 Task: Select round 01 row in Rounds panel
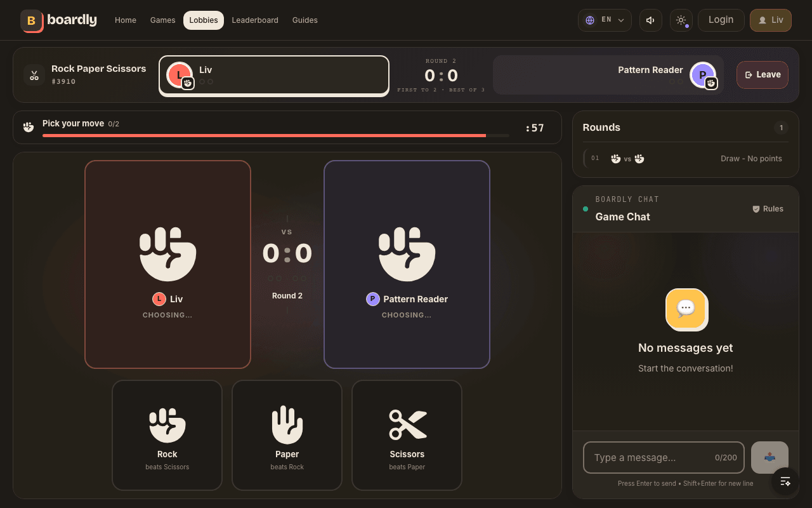[686, 159]
